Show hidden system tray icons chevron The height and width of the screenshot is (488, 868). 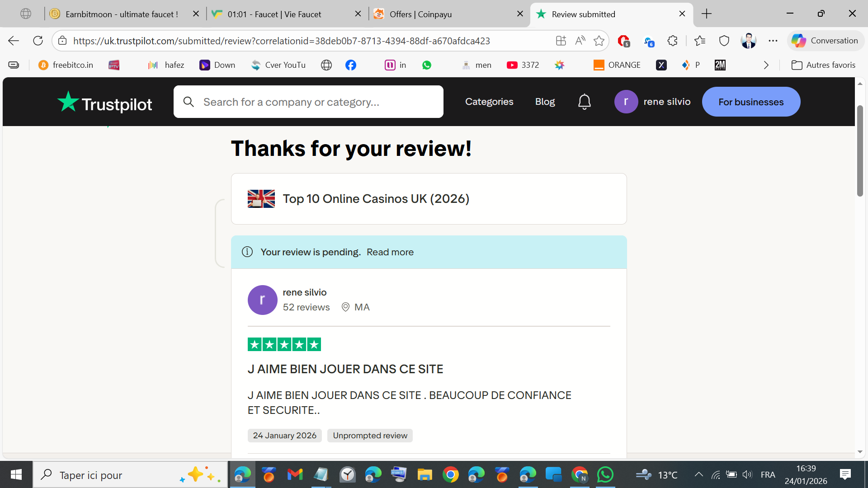pos(698,474)
